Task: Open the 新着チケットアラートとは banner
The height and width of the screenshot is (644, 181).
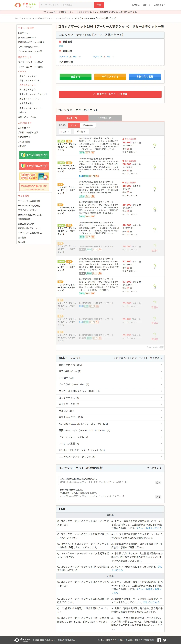Action: pyautogui.click(x=34, y=176)
